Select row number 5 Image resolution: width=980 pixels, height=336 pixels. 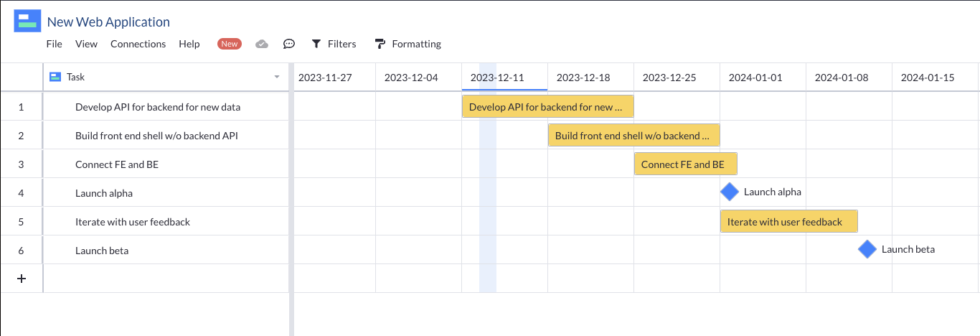pos(22,222)
